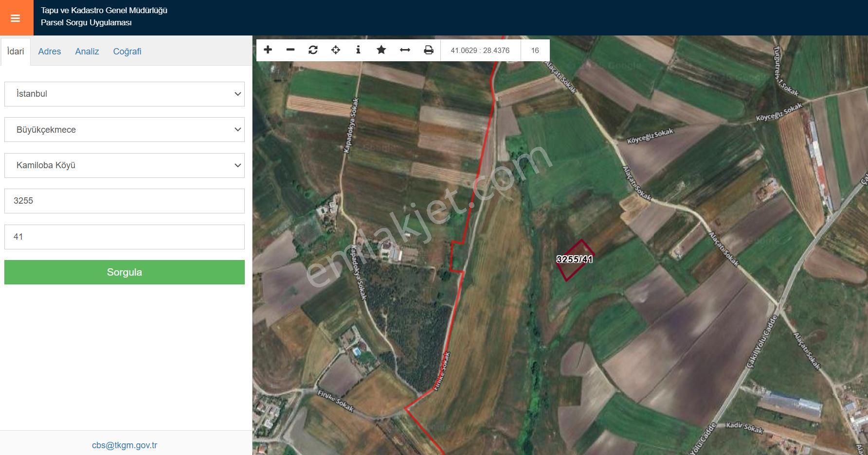The width and height of the screenshot is (868, 455).
Task: Open favorites with the star icon
Action: (381, 50)
